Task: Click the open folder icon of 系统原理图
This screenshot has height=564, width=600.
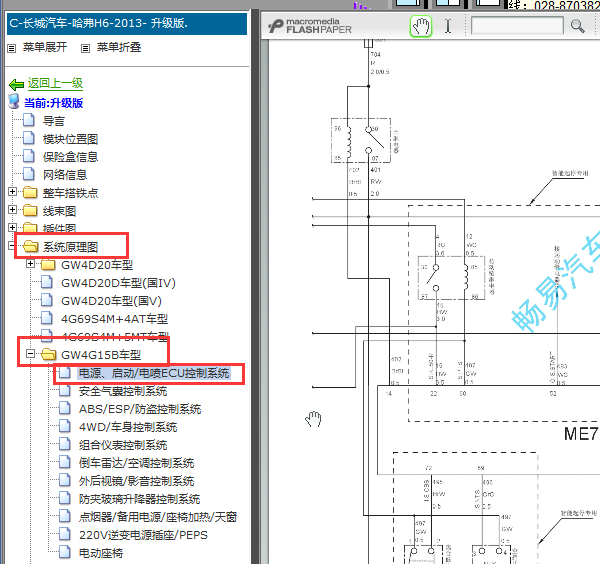Action: 31,246
